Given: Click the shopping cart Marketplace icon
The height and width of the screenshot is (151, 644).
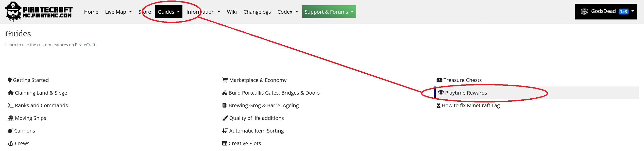Looking at the screenshot, I should [x=225, y=80].
